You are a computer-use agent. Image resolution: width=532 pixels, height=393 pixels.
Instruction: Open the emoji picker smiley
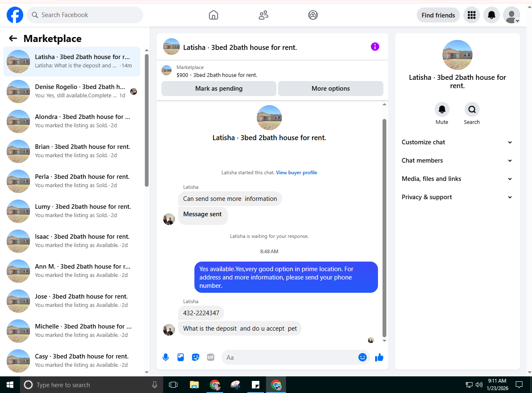[363, 357]
